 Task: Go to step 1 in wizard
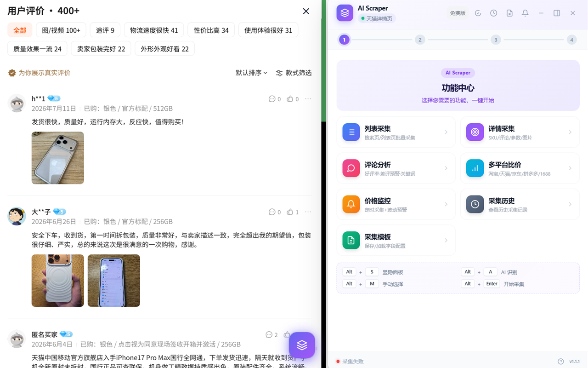pos(344,40)
